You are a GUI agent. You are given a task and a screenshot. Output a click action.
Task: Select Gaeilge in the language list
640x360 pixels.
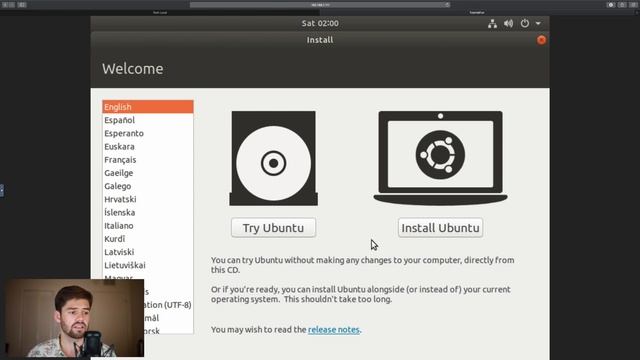tap(148, 173)
